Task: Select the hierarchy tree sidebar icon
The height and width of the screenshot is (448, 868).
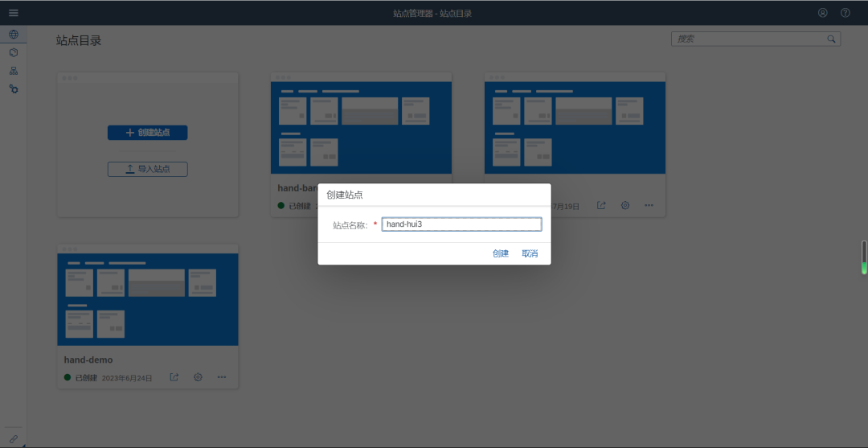Action: 14,71
